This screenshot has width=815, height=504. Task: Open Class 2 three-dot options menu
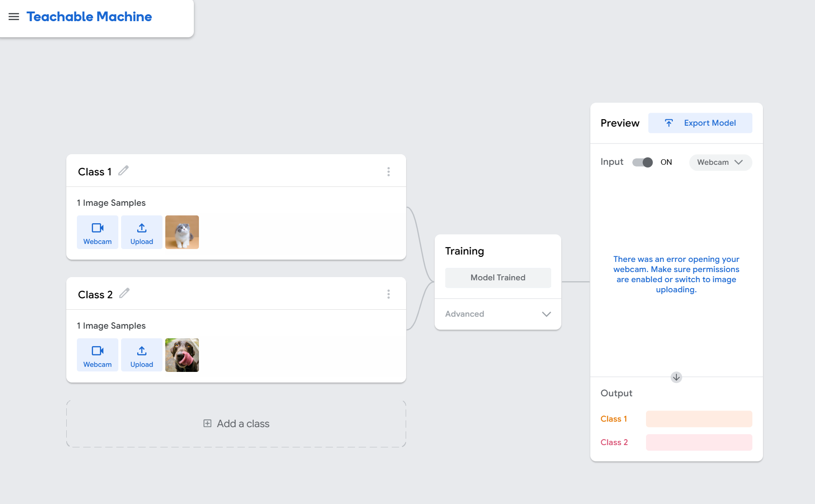pyautogui.click(x=389, y=294)
